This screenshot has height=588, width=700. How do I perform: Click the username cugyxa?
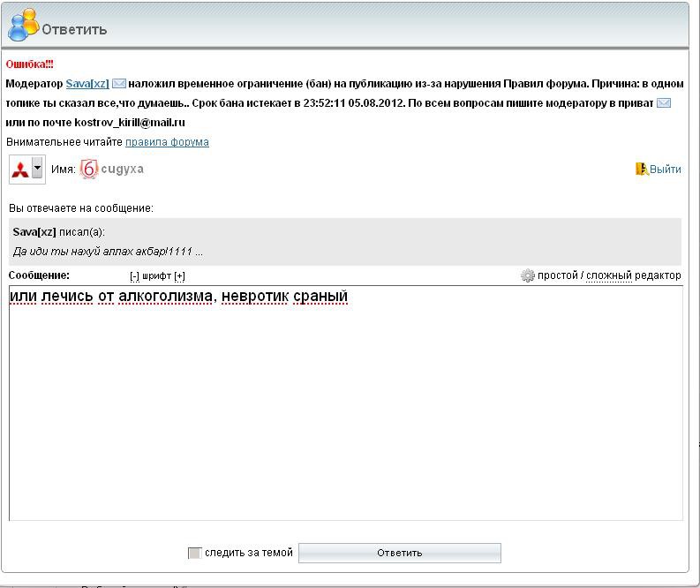122,169
